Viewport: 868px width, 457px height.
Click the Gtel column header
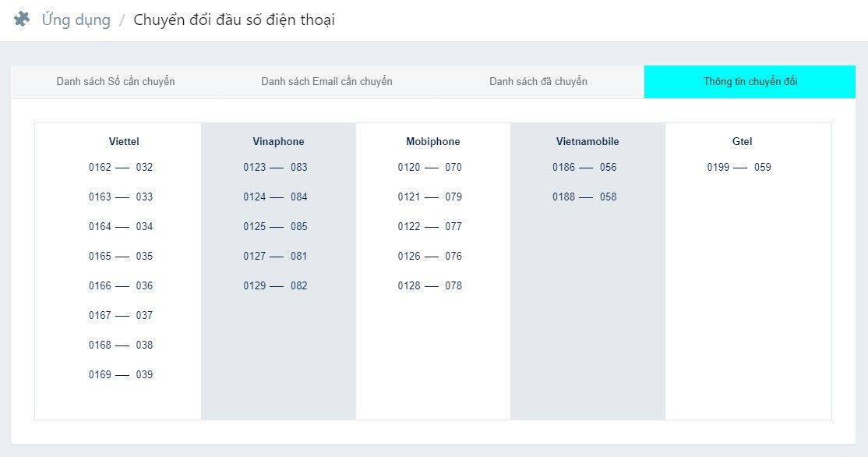(742, 142)
